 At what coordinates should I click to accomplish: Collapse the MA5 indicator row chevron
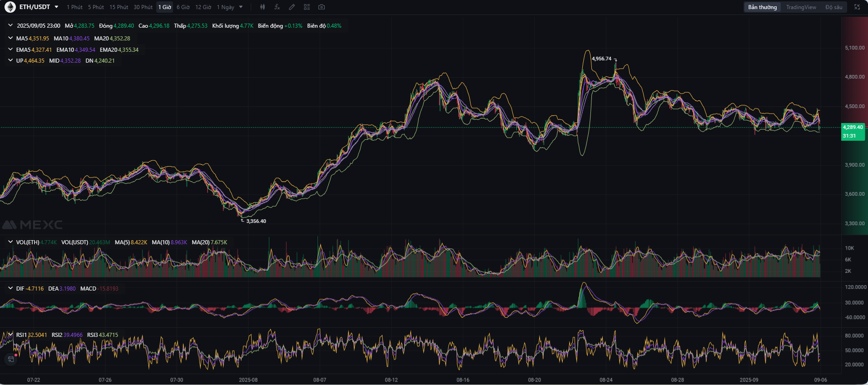click(x=10, y=38)
